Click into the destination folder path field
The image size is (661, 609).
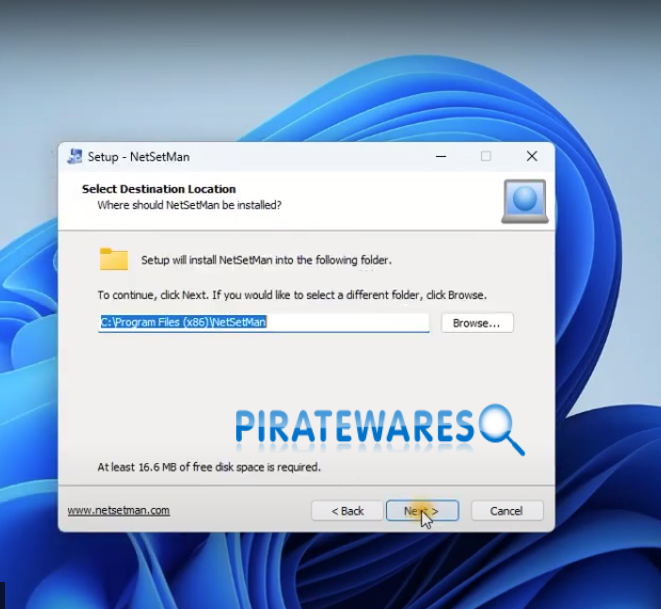click(263, 323)
